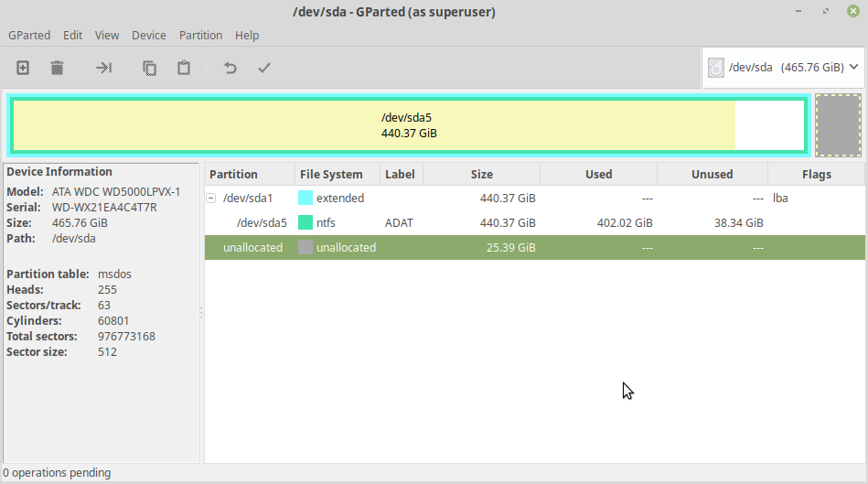Sort by the Partition column header

tap(250, 175)
